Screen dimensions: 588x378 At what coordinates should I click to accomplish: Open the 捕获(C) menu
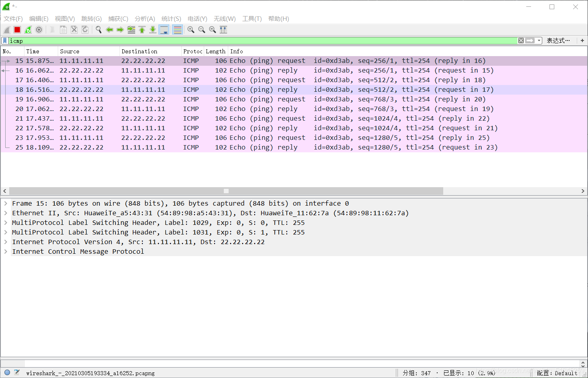118,19
